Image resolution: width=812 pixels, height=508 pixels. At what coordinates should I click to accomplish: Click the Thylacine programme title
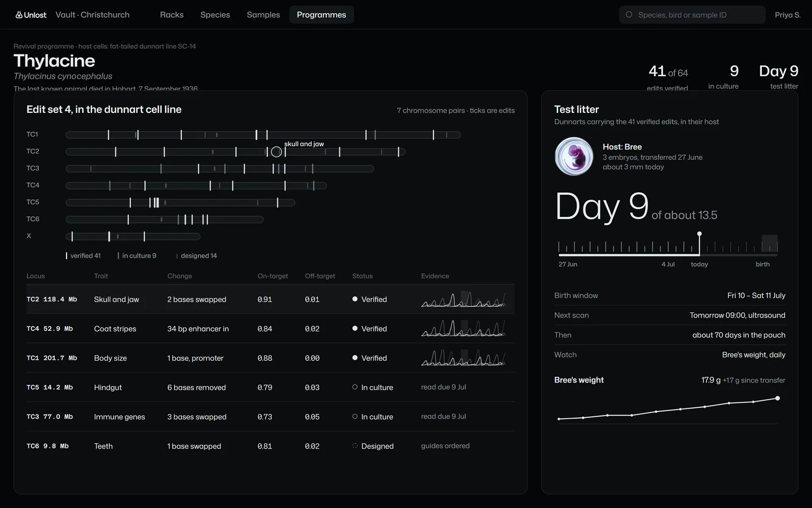pyautogui.click(x=54, y=61)
